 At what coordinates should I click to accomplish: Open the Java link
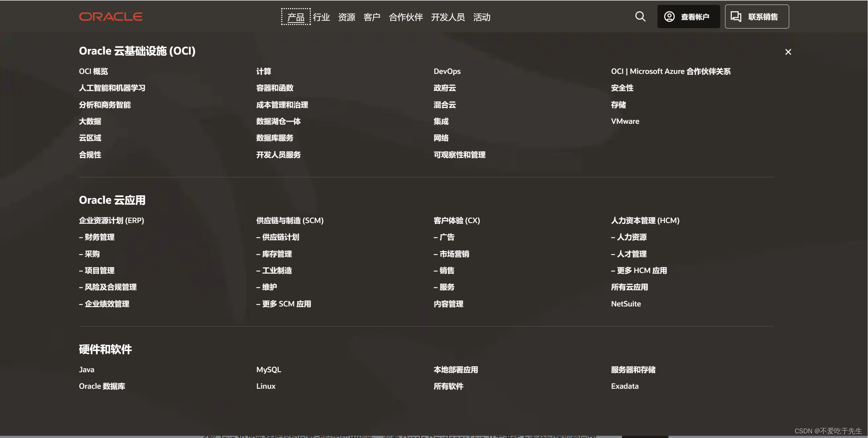click(86, 370)
